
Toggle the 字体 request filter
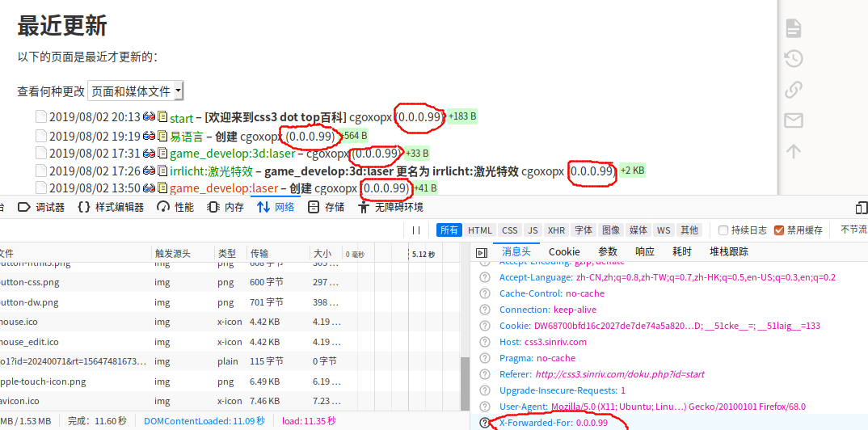(x=583, y=230)
